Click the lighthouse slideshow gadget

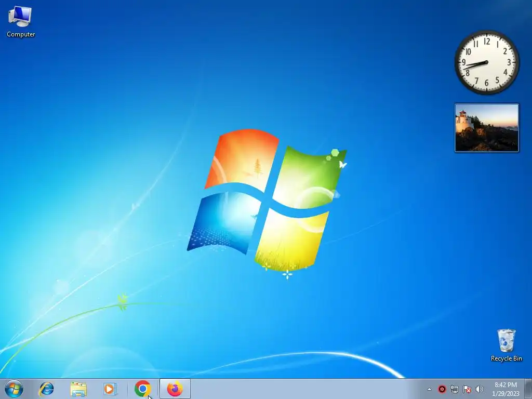(x=486, y=128)
